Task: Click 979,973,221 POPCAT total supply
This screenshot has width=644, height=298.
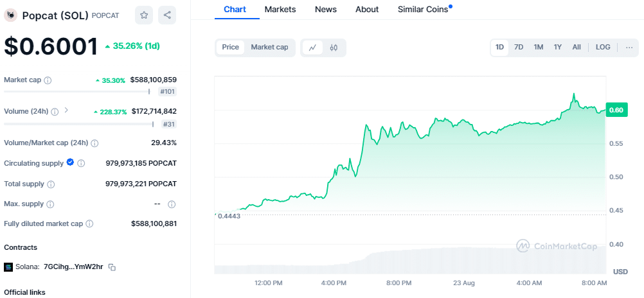Action: [x=141, y=184]
